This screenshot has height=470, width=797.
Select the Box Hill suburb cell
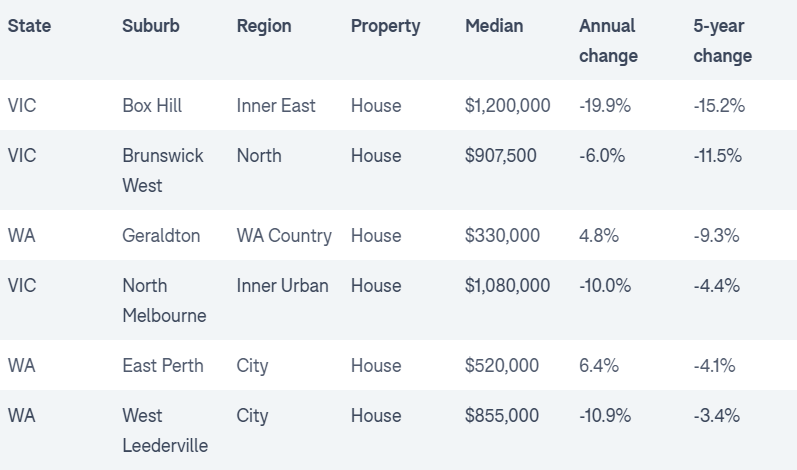point(152,106)
